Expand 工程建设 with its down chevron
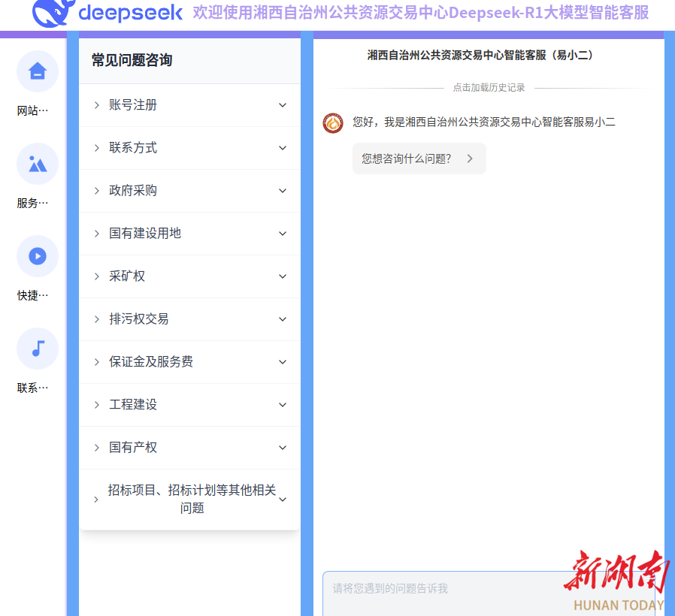The width and height of the screenshot is (675, 616). click(283, 405)
